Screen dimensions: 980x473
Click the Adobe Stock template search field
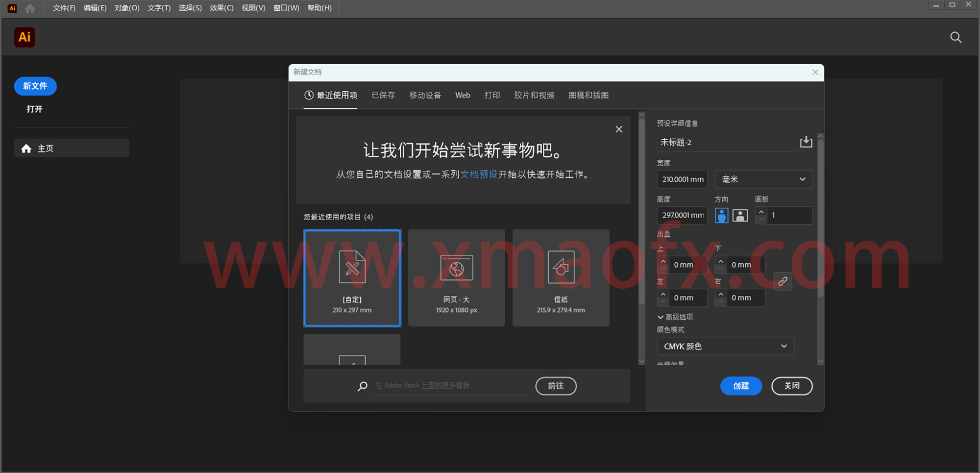(451, 386)
